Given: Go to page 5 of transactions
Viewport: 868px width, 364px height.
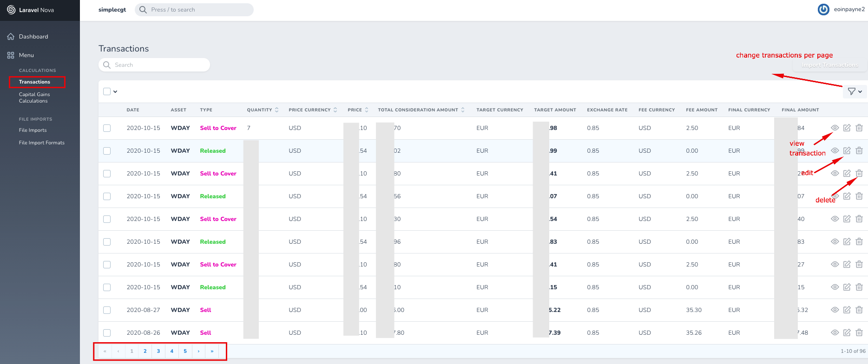Looking at the screenshot, I should click(185, 351).
